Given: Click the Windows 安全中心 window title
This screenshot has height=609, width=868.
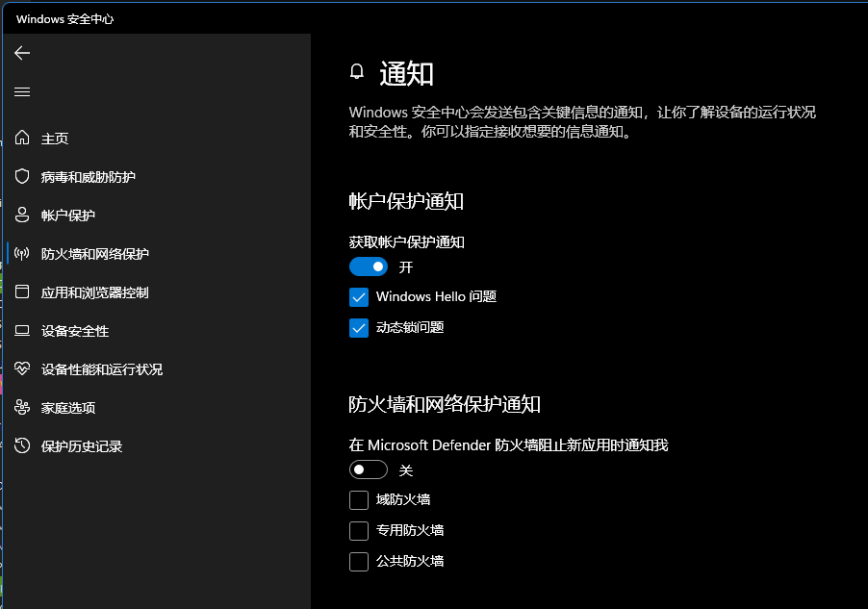Looking at the screenshot, I should (x=64, y=19).
